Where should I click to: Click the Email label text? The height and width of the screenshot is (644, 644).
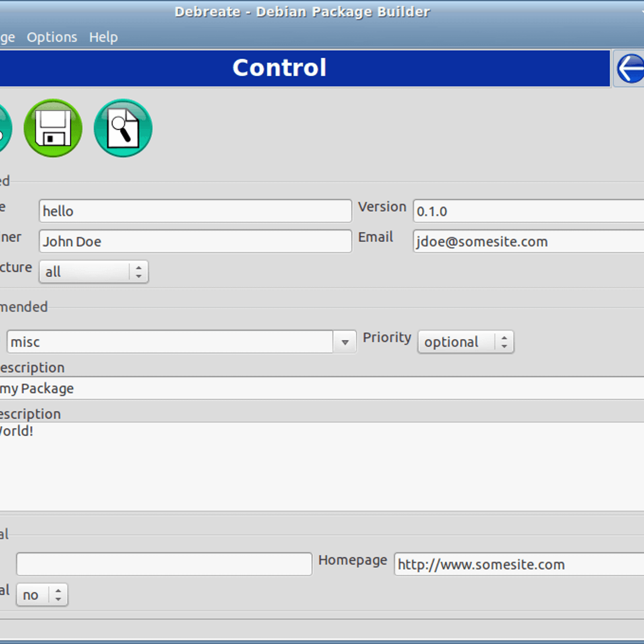(376, 237)
